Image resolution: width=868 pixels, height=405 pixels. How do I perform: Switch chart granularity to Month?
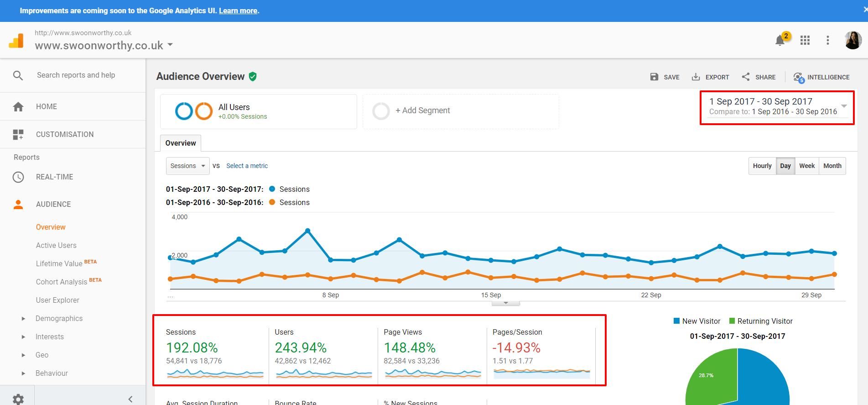[832, 166]
